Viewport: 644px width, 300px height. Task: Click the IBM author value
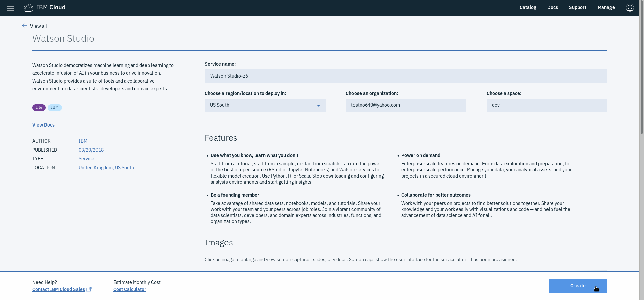pyautogui.click(x=83, y=141)
